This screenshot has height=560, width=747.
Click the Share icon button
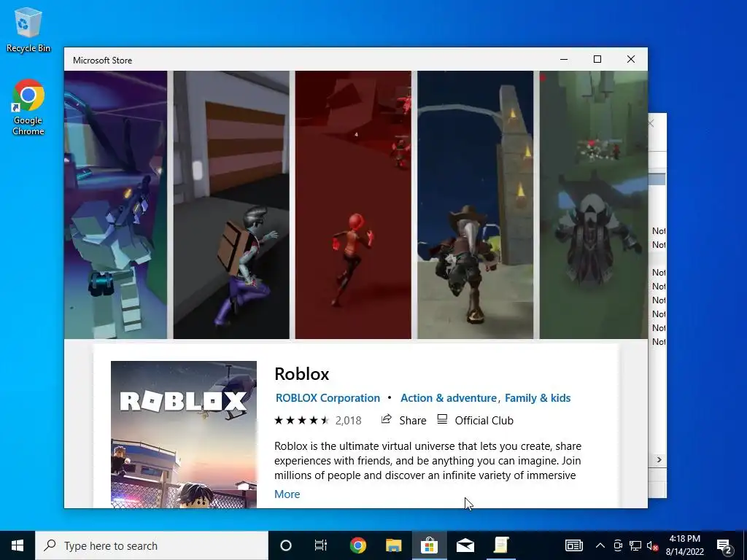coord(403,420)
